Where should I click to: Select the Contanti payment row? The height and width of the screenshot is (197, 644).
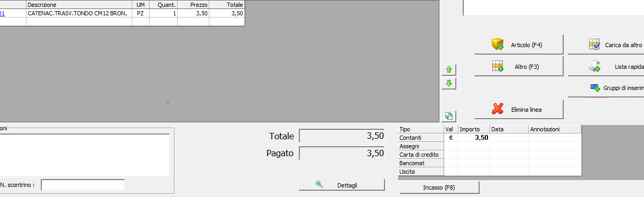point(490,137)
